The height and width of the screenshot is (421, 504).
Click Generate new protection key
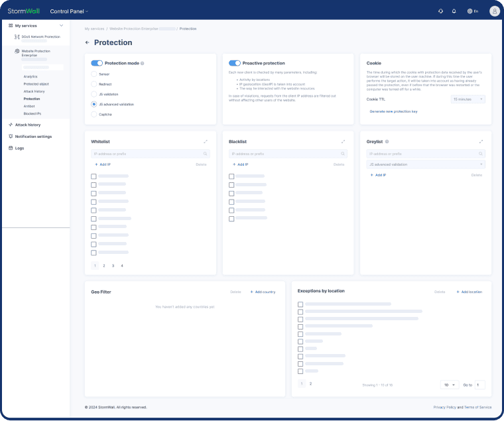click(x=393, y=111)
